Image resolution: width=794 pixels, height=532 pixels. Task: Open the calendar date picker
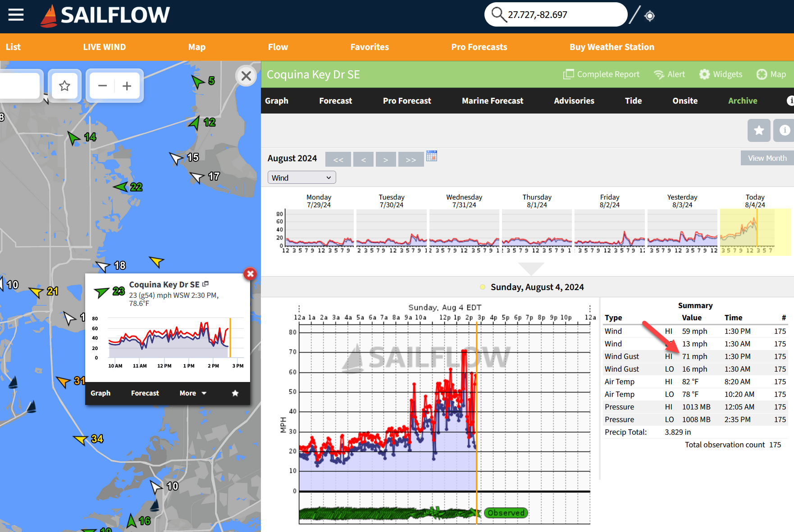tap(432, 156)
